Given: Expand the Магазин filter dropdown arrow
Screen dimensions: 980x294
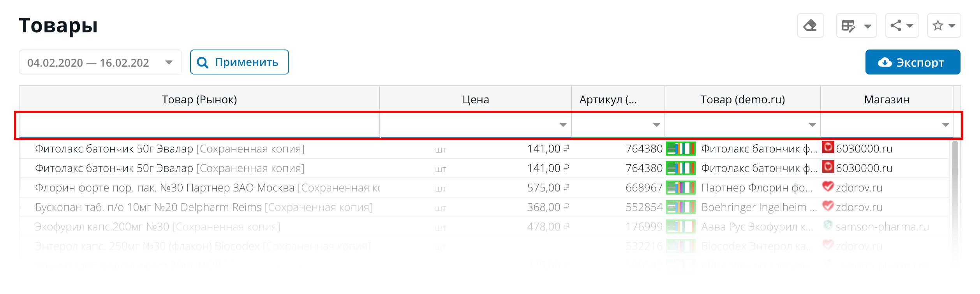Looking at the screenshot, I should 945,125.
